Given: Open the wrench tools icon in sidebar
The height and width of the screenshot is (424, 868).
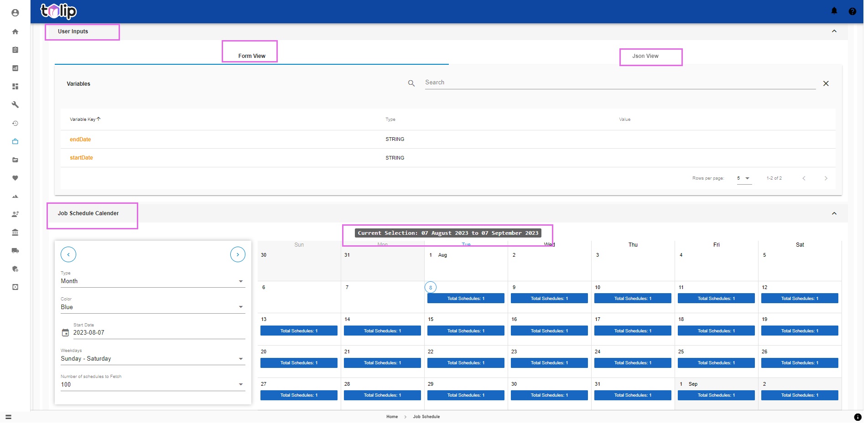Looking at the screenshot, I should (15, 104).
